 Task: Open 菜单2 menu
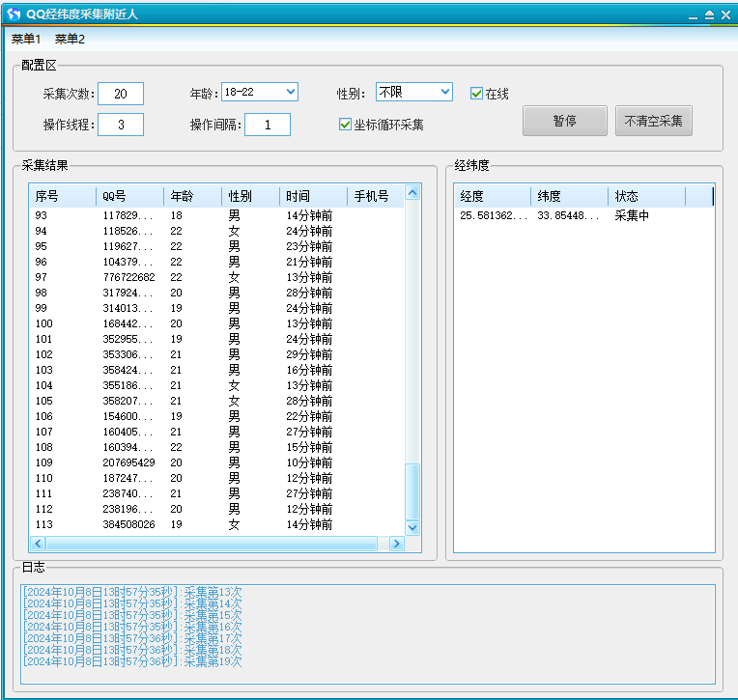point(70,40)
